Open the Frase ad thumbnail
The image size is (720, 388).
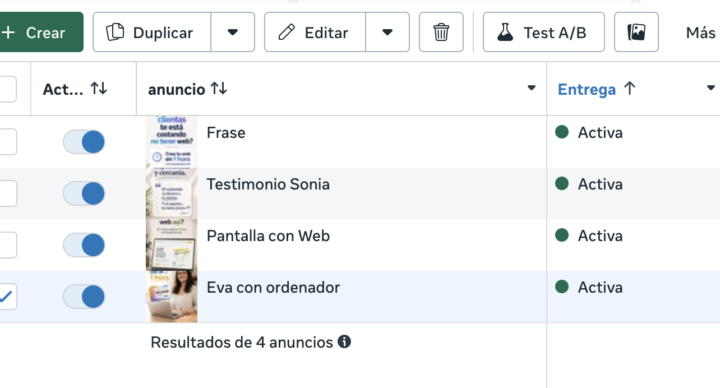pos(172,142)
